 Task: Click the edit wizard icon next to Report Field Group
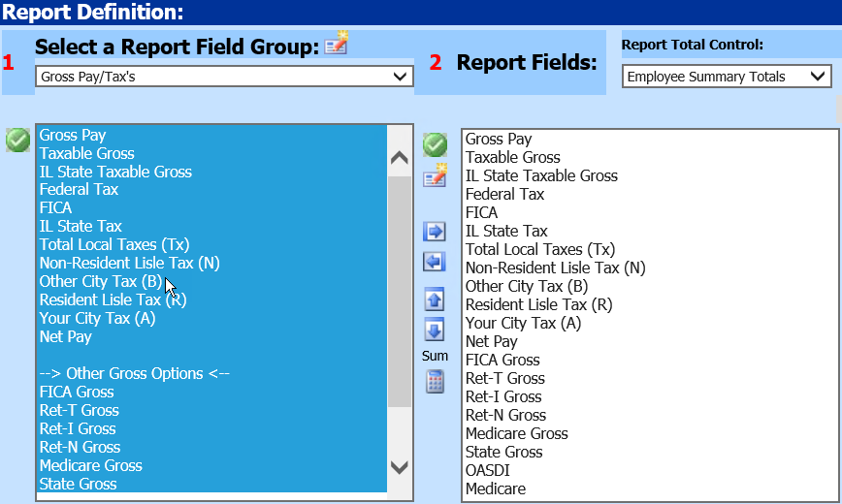pos(337,44)
